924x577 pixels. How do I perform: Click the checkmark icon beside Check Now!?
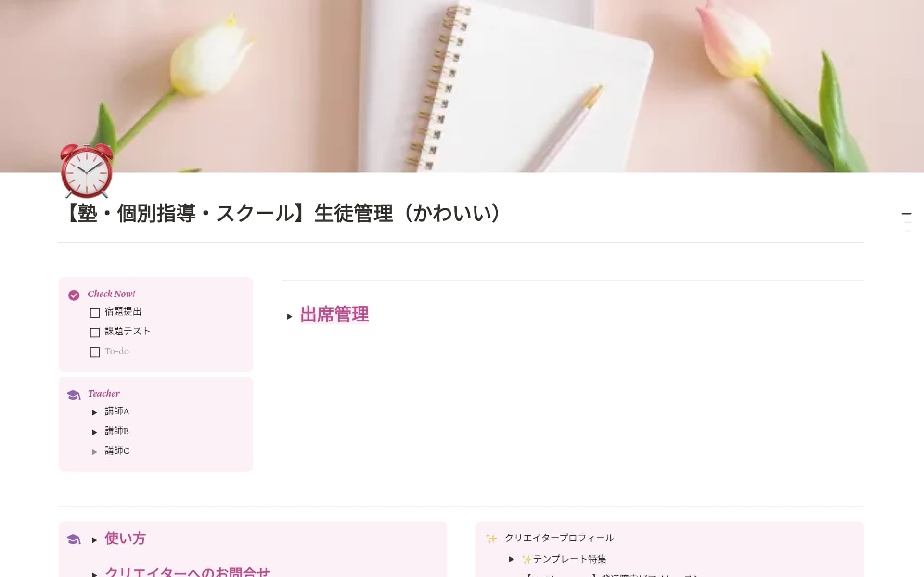(x=74, y=295)
